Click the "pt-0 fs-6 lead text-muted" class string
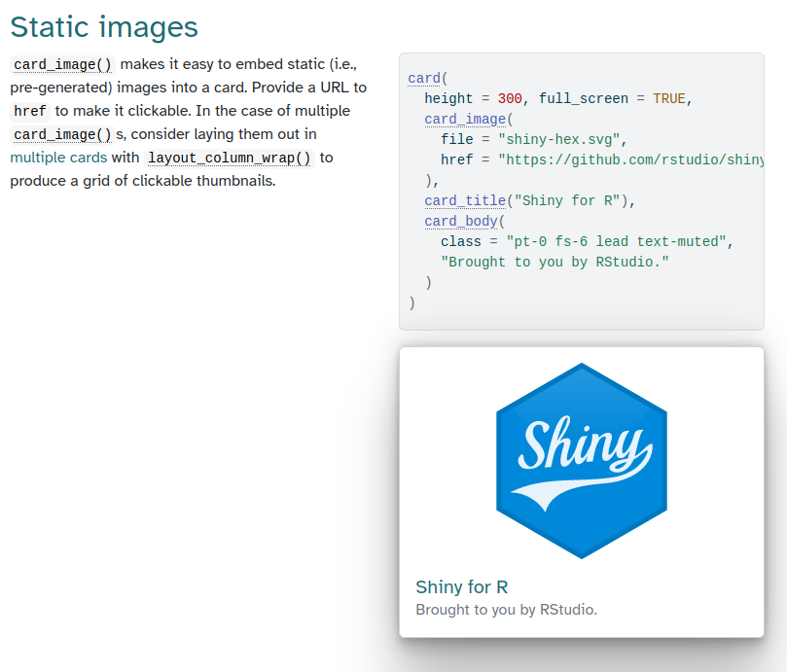The height and width of the screenshot is (672, 787). point(617,242)
